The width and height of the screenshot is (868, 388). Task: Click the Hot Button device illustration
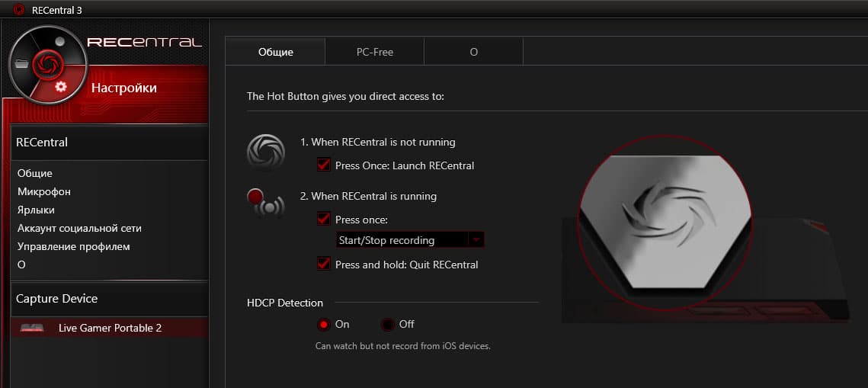click(x=704, y=229)
